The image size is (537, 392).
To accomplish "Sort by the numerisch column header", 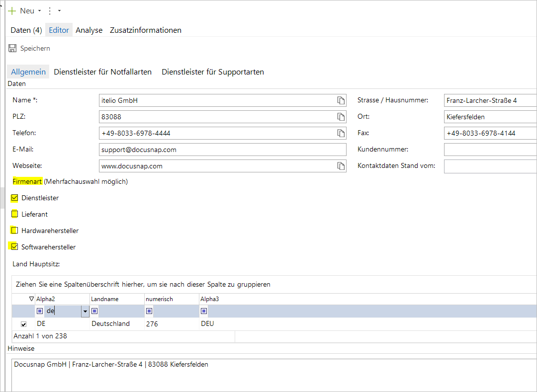I will 172,299.
